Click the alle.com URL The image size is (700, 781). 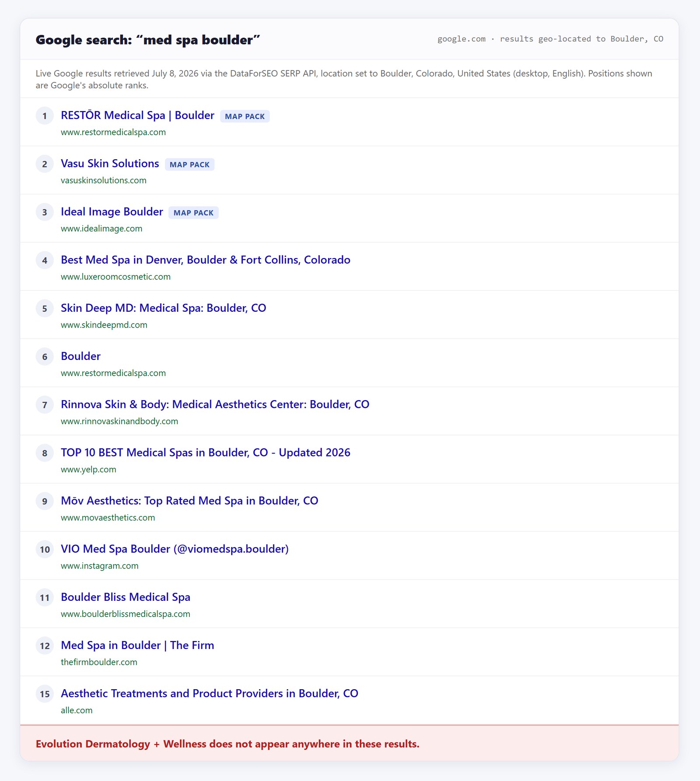click(x=77, y=710)
